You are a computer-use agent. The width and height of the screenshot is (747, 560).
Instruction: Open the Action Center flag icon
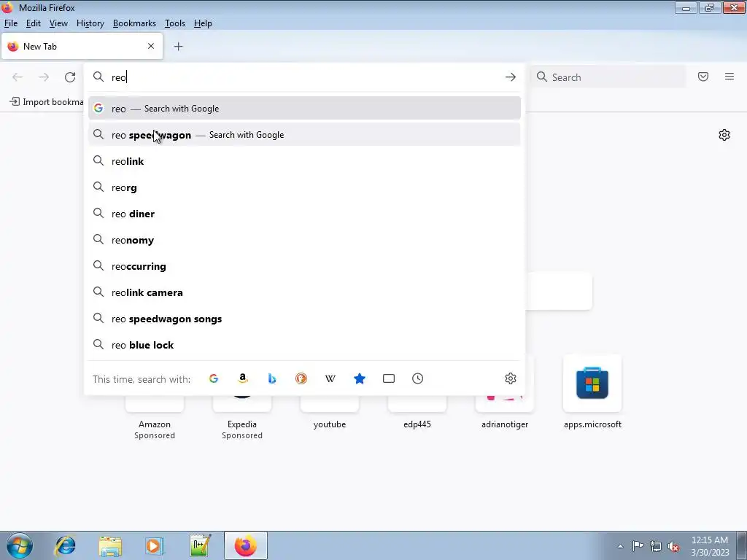638,546
